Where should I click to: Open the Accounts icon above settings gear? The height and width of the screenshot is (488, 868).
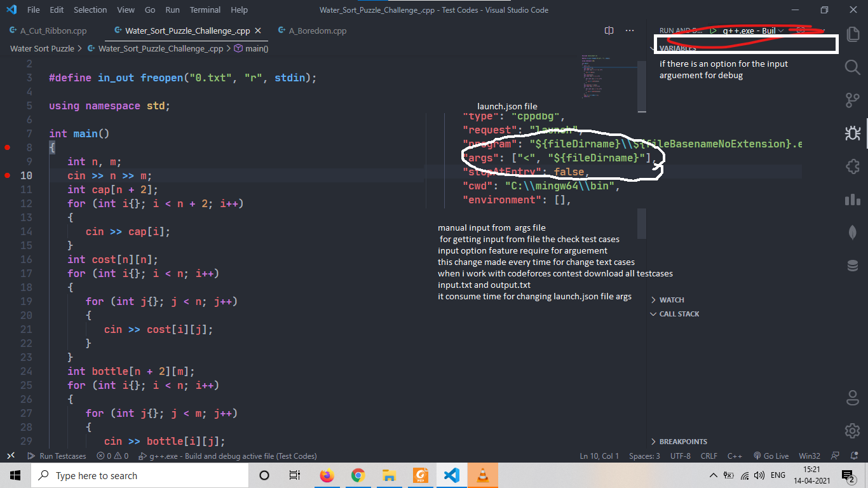tap(852, 398)
